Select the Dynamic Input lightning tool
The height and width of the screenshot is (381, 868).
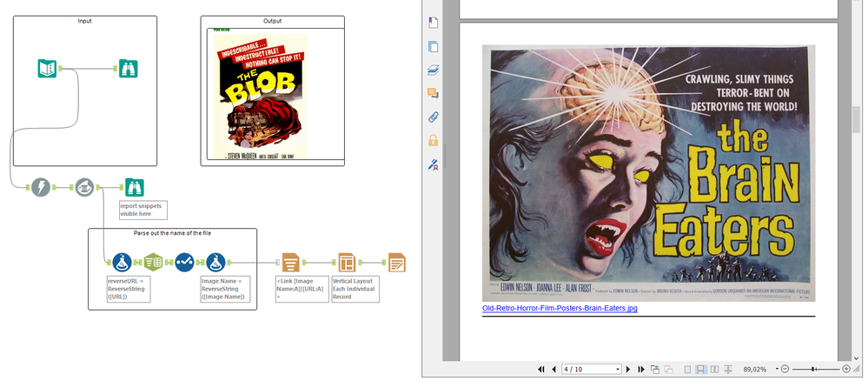coord(41,187)
